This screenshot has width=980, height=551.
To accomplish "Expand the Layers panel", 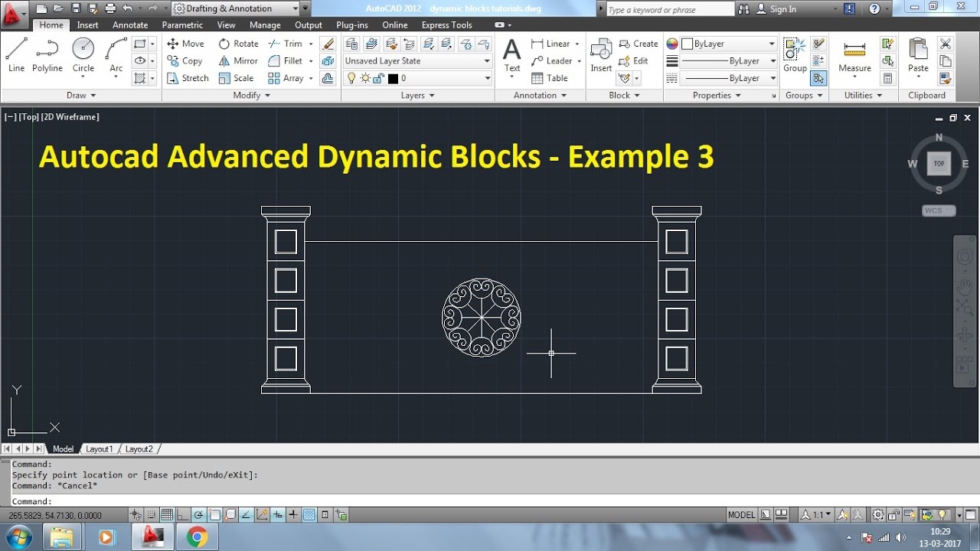I will pyautogui.click(x=418, y=96).
